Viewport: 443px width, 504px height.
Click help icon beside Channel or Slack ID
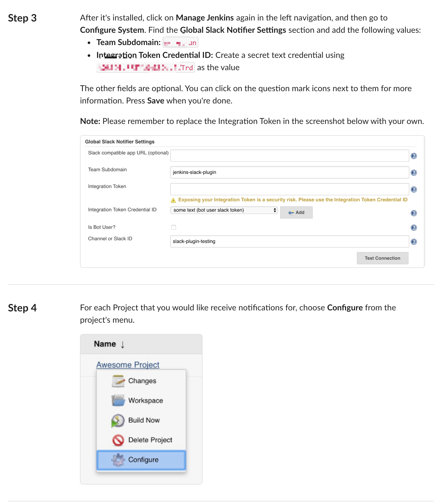point(414,242)
